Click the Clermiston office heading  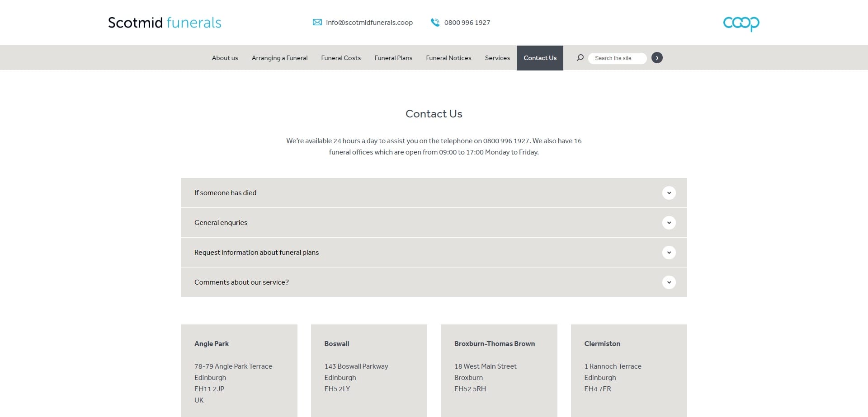point(602,344)
